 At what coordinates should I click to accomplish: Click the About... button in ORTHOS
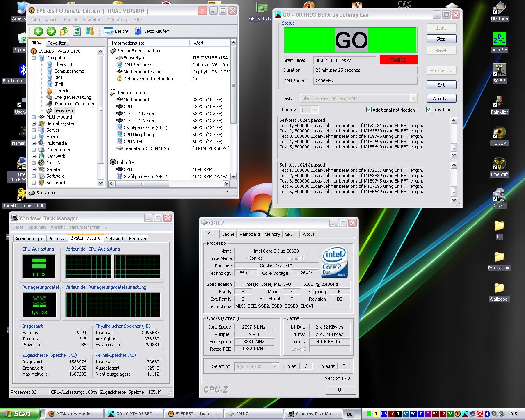441,98
